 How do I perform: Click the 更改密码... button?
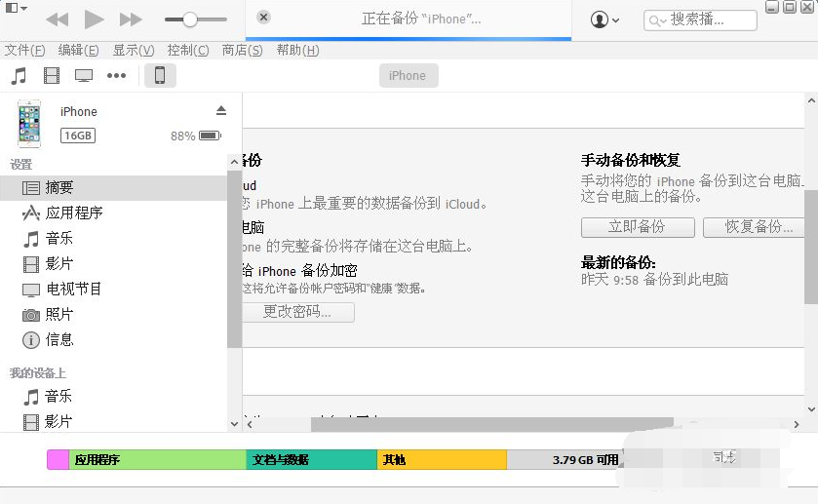(x=298, y=312)
